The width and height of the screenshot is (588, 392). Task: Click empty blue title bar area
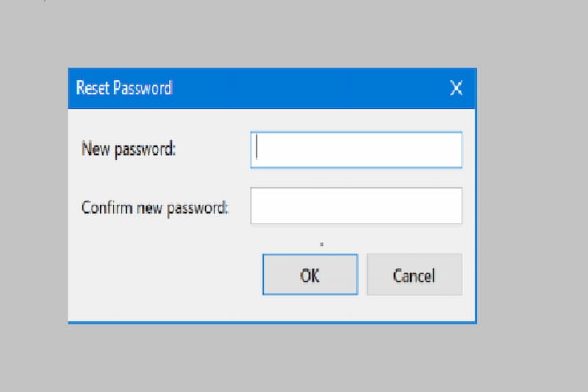pos(309,89)
